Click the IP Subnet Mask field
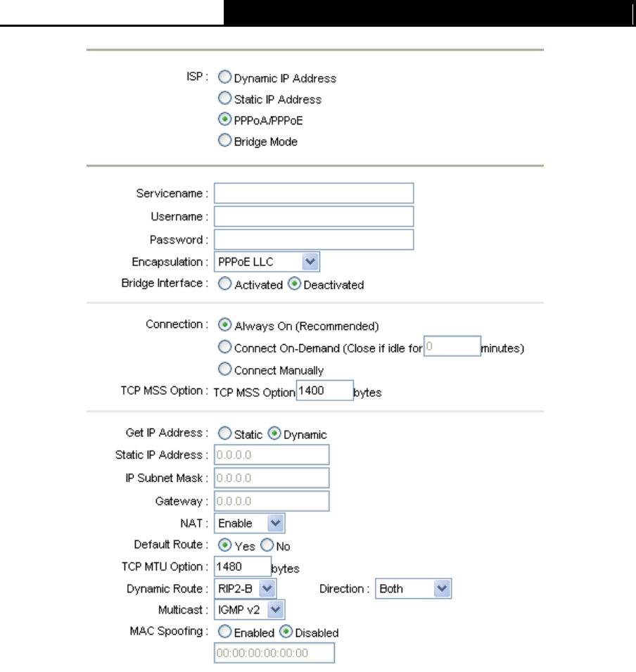 [272, 478]
